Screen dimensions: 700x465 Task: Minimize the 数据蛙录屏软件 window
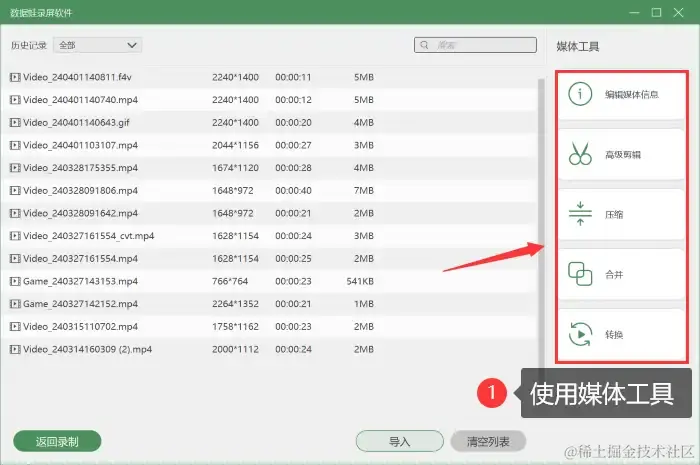click(x=634, y=12)
